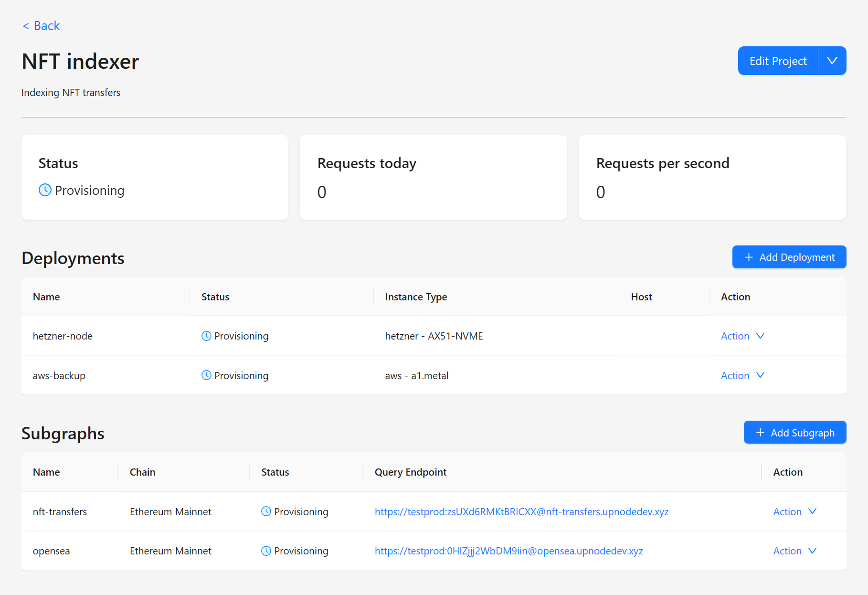Open Edit Project dropdown arrow
The width and height of the screenshot is (868, 595).
pos(832,61)
